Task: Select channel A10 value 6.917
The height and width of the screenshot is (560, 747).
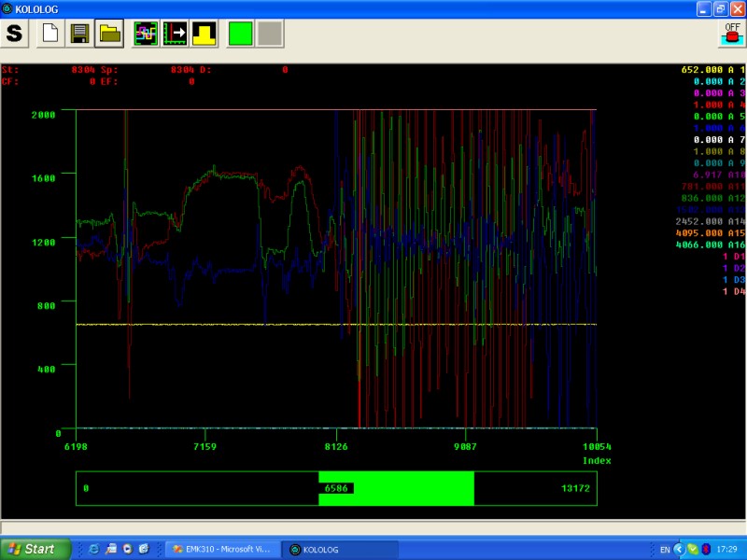Action: tap(718, 175)
